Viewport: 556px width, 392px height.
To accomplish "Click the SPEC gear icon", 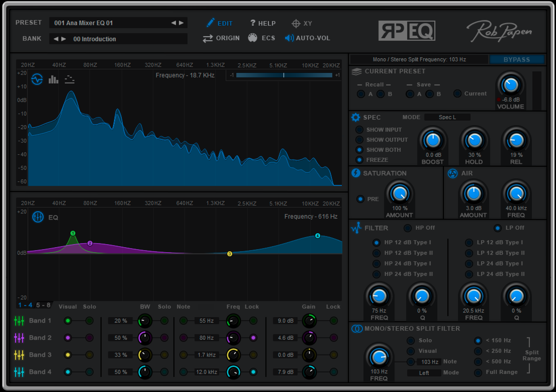I will coord(356,118).
